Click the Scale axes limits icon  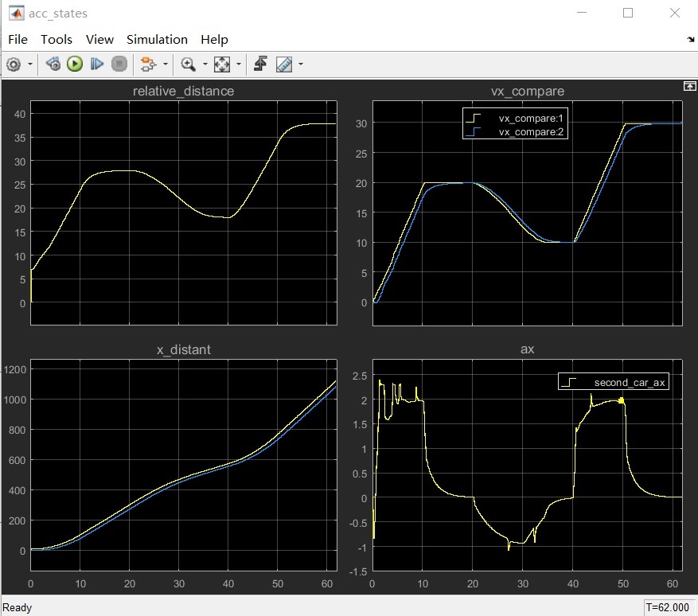[222, 64]
